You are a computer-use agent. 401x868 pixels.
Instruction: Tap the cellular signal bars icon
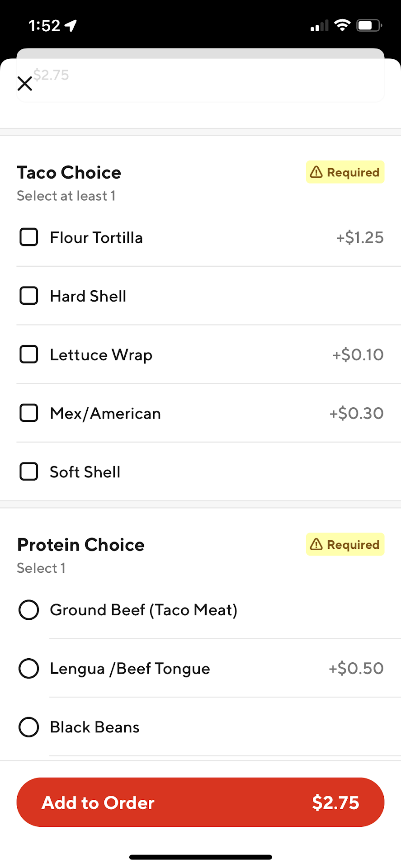click(319, 26)
